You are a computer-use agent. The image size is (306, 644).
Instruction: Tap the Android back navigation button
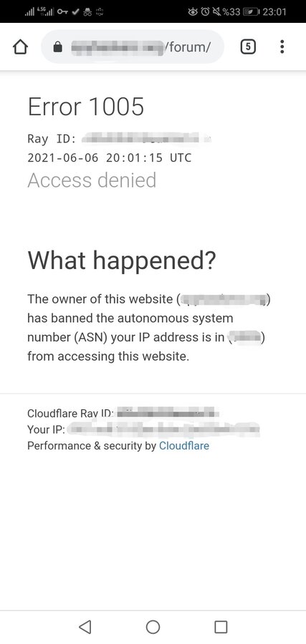click(x=85, y=627)
